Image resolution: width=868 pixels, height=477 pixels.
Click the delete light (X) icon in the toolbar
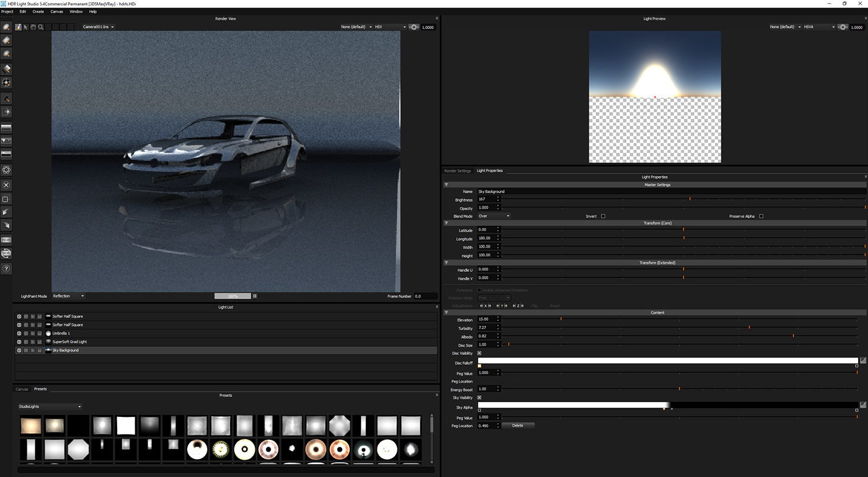(6, 185)
